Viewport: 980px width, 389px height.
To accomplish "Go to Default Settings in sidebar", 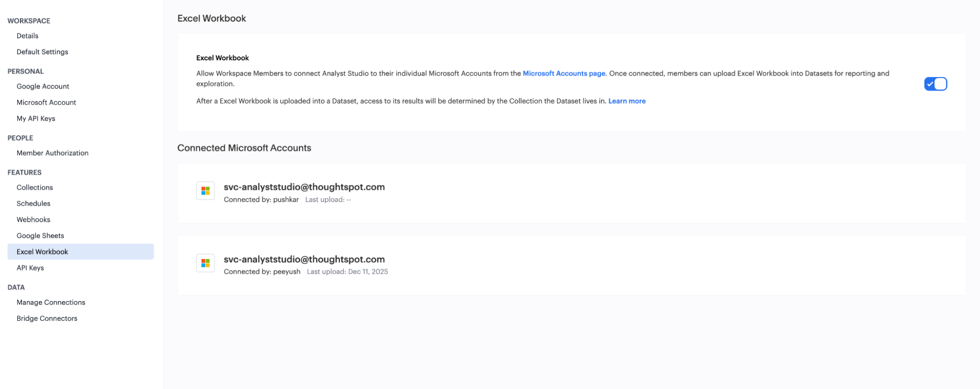I will [x=42, y=52].
